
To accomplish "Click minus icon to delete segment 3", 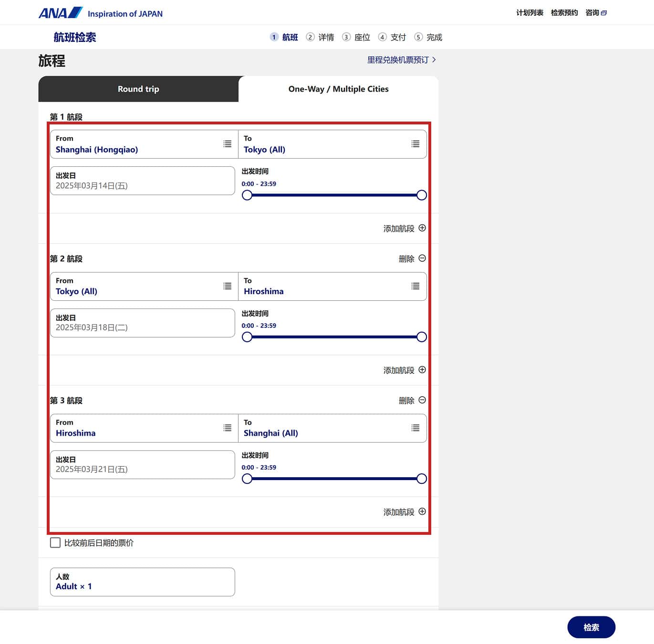I will [x=422, y=400].
